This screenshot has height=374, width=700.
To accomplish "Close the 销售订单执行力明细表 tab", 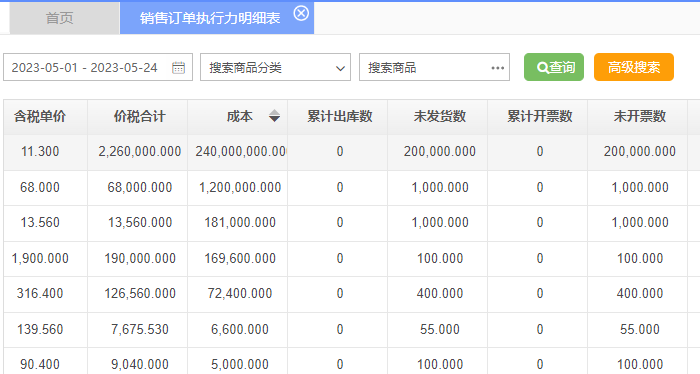I will tap(301, 13).
